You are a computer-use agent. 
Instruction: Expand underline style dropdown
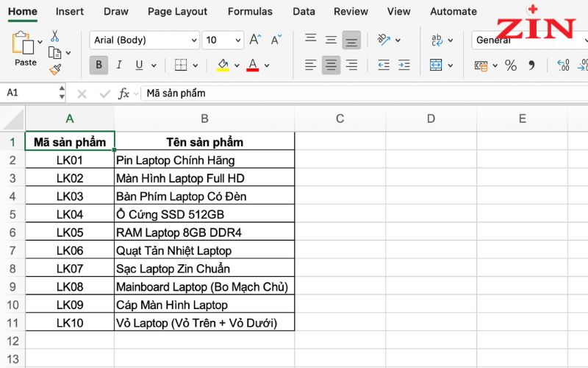pyautogui.click(x=154, y=66)
